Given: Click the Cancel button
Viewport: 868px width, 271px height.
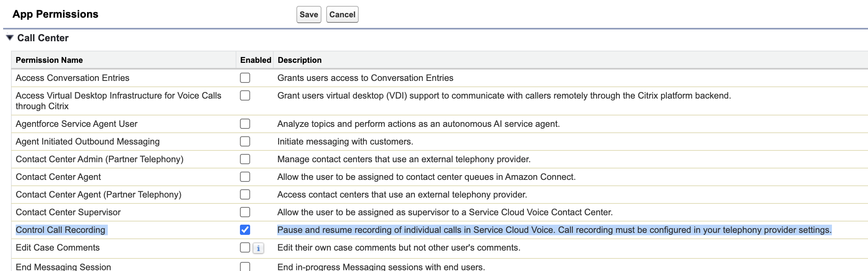Looking at the screenshot, I should pyautogui.click(x=342, y=15).
